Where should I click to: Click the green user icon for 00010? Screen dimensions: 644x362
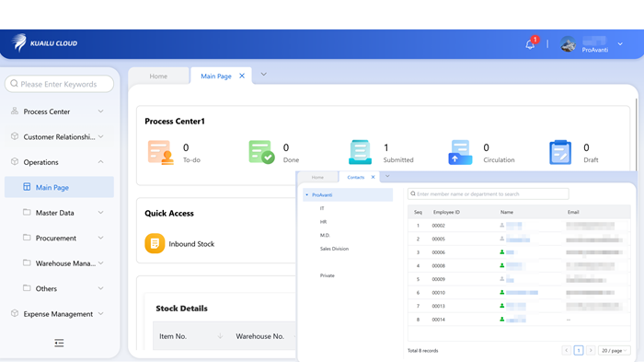(502, 293)
